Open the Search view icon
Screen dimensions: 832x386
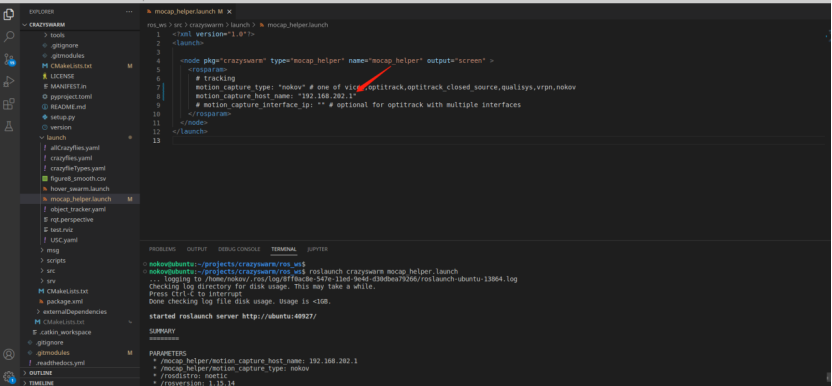(x=9, y=36)
